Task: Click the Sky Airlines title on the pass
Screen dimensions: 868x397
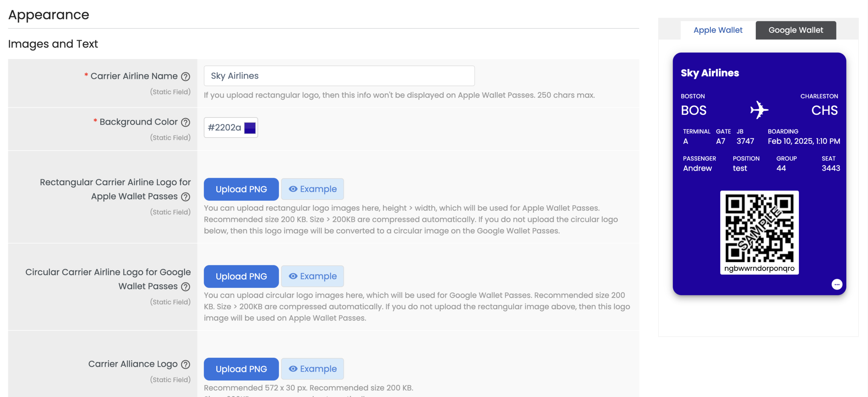Action: (x=710, y=72)
